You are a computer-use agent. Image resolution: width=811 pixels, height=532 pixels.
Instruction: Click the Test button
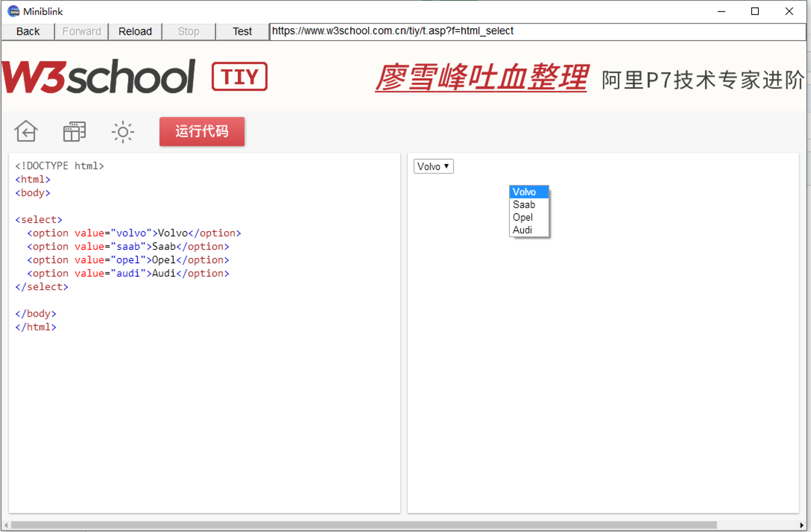242,31
